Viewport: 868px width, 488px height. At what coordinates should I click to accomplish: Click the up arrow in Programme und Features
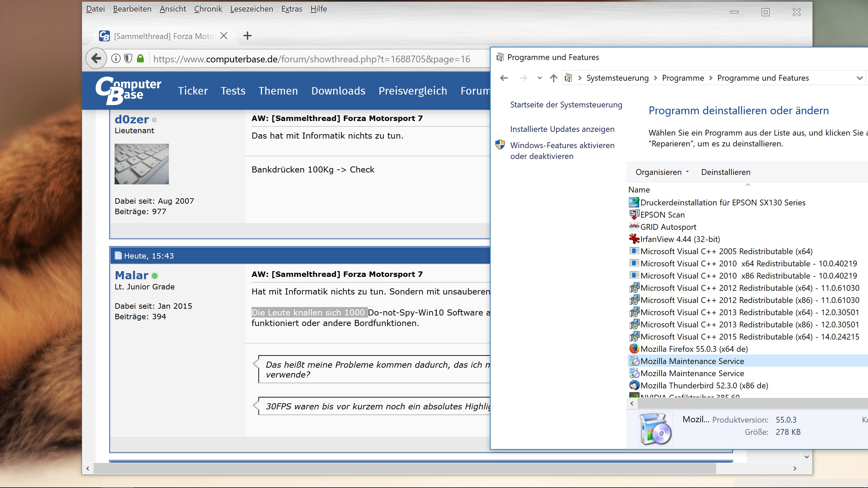[554, 78]
